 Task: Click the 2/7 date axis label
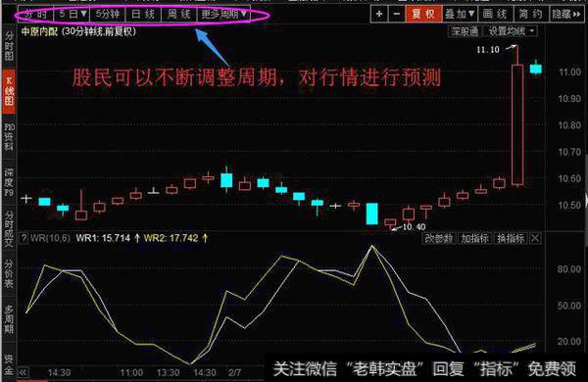click(x=235, y=372)
